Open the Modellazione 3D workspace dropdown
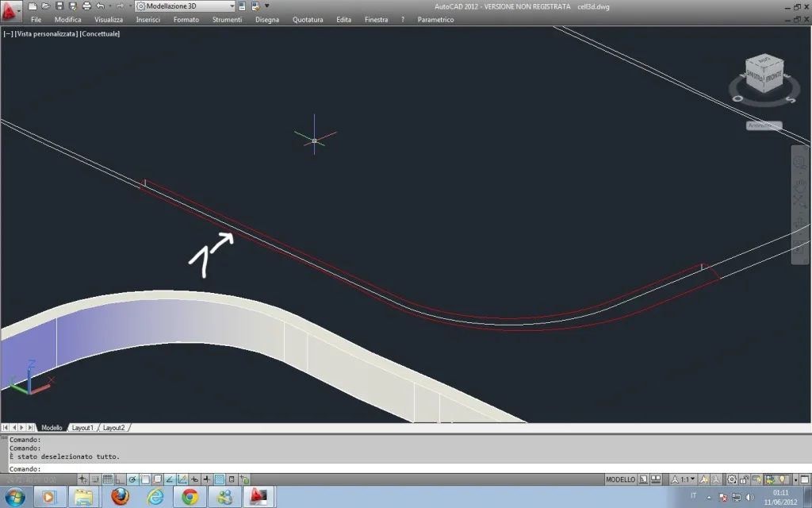Viewport: 812px width, 508px height. [185, 6]
